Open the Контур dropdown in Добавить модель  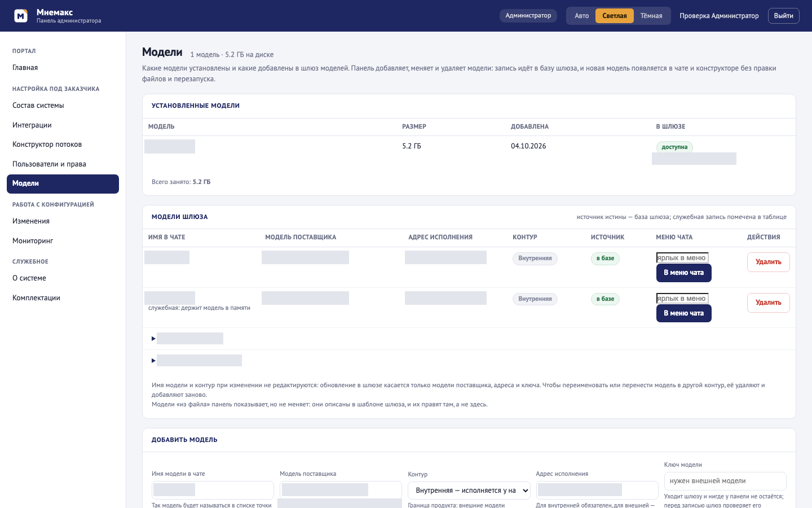[x=469, y=491]
